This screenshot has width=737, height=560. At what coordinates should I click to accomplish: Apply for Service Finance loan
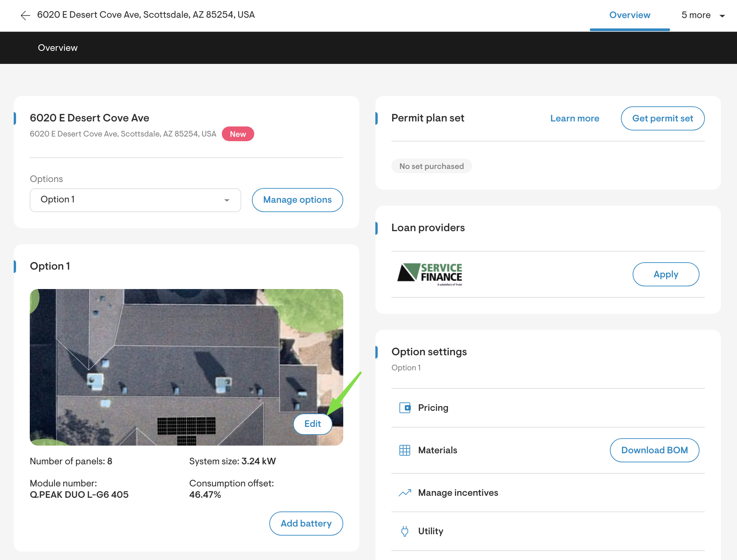665,274
